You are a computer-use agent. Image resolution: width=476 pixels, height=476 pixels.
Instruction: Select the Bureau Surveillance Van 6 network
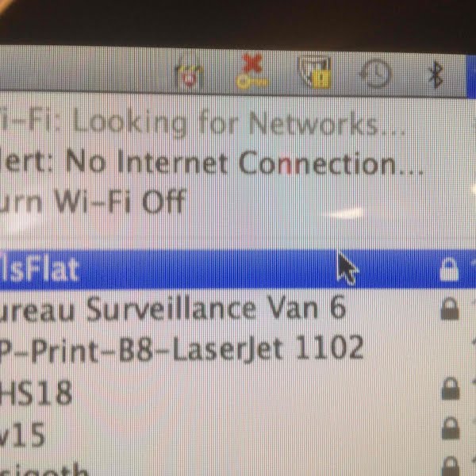point(238,309)
